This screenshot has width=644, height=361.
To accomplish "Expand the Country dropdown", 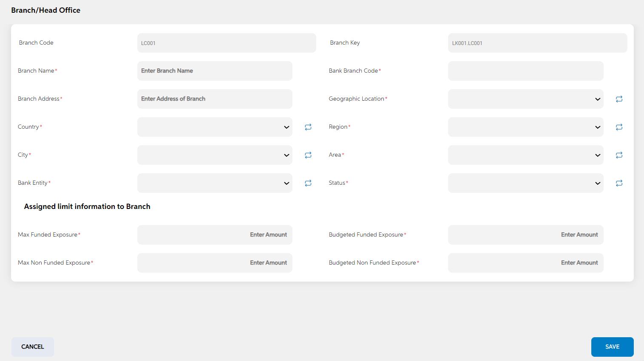I will point(215,127).
